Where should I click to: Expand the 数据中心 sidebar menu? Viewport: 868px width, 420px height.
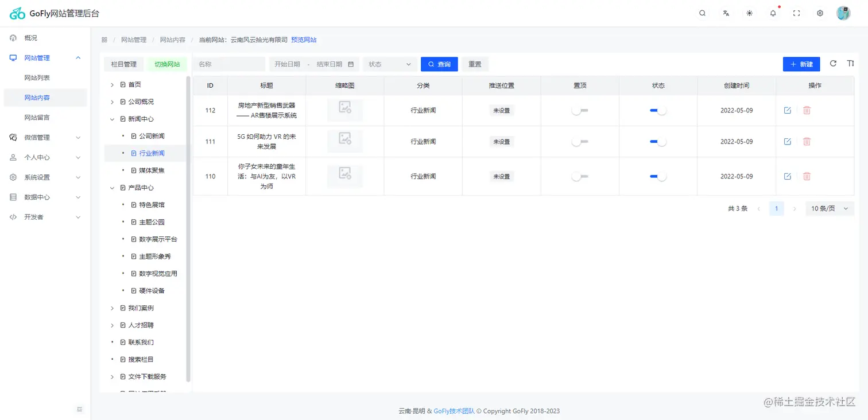(45, 197)
